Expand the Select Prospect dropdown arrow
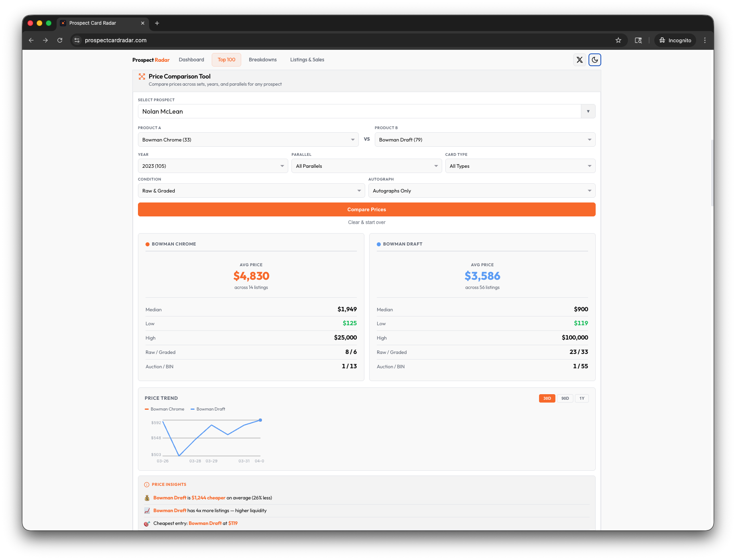 click(588, 112)
